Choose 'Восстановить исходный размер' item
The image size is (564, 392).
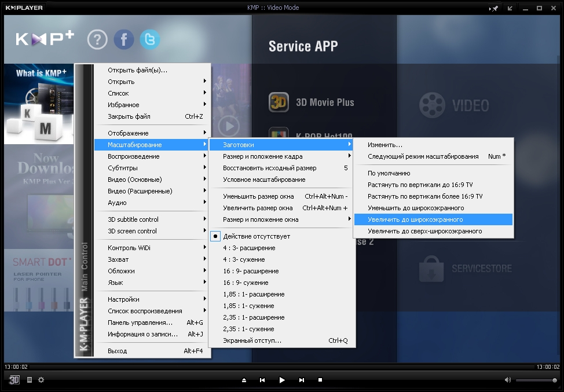(x=282, y=167)
